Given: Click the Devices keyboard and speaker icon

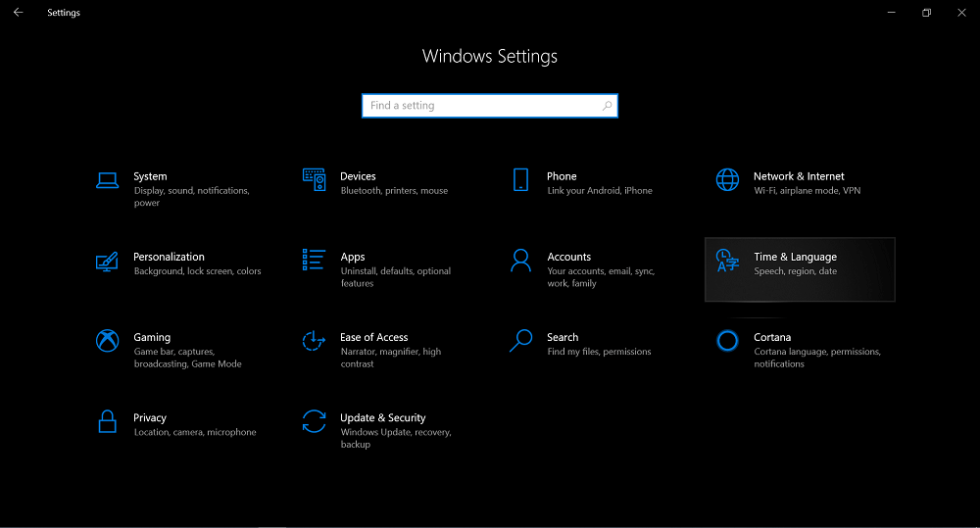Looking at the screenshot, I should click(314, 180).
